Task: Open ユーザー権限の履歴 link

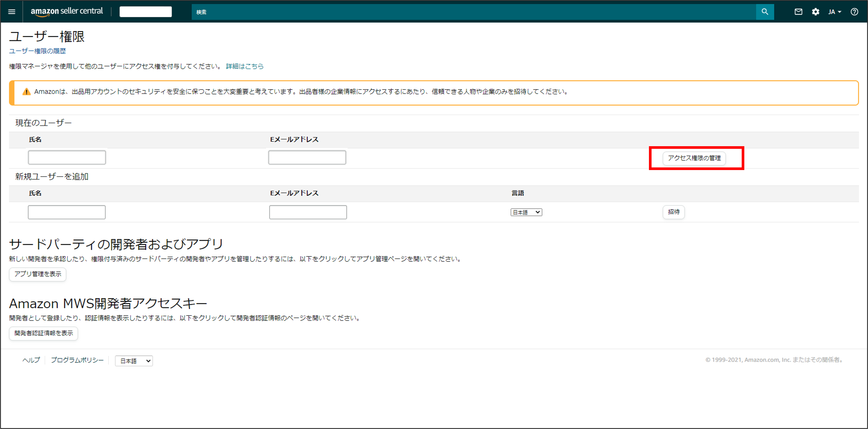Action: click(x=37, y=51)
